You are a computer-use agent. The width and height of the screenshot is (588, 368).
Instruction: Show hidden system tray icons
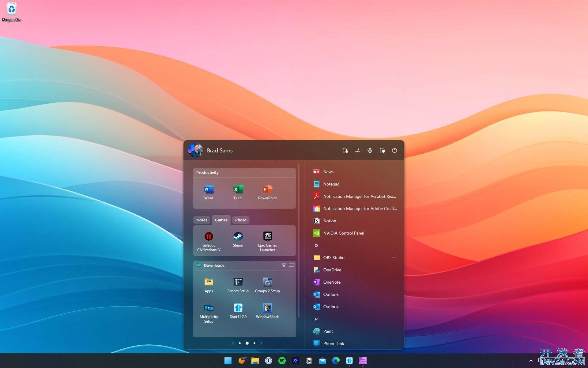tap(531, 361)
